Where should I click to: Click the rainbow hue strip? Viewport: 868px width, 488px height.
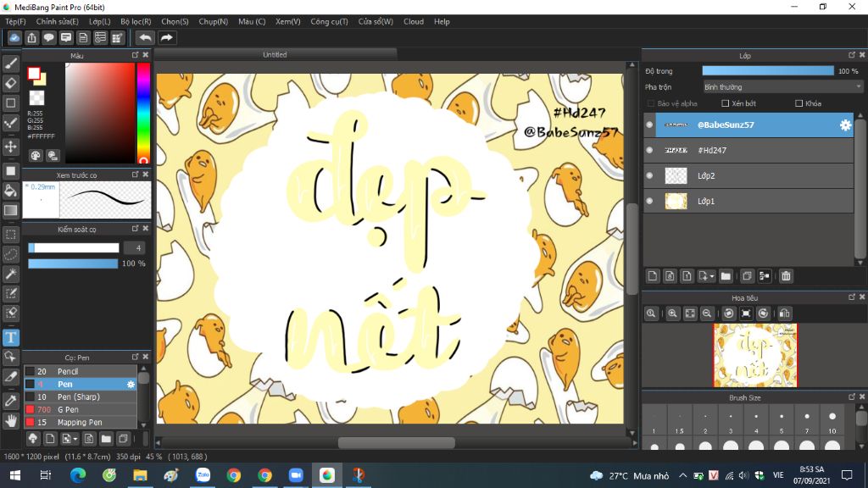[x=143, y=113]
